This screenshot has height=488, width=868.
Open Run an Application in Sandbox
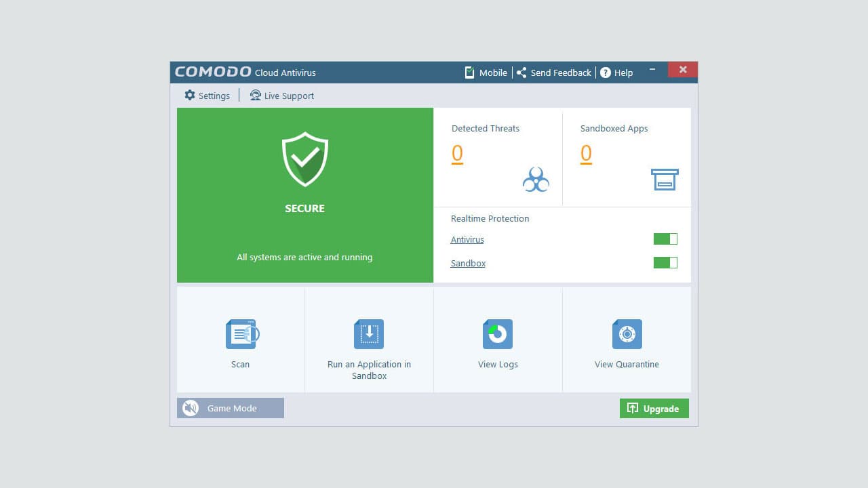click(368, 333)
